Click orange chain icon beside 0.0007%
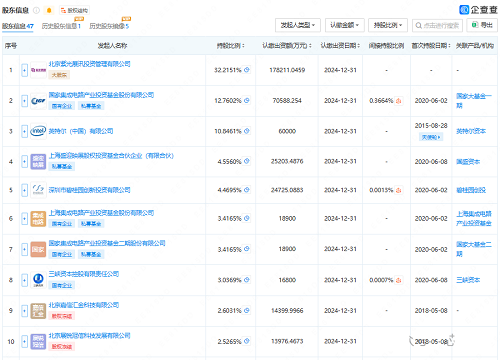This screenshot has width=500, height=360. tap(399, 280)
